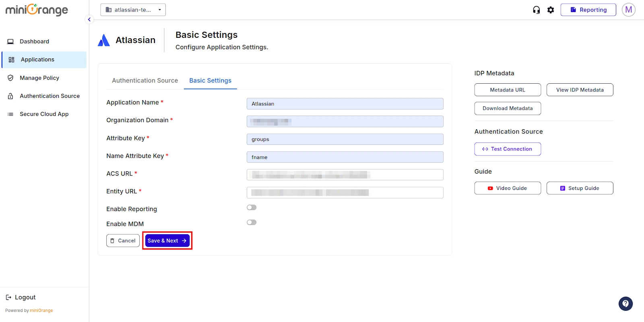Click the Application Name label

(132, 102)
